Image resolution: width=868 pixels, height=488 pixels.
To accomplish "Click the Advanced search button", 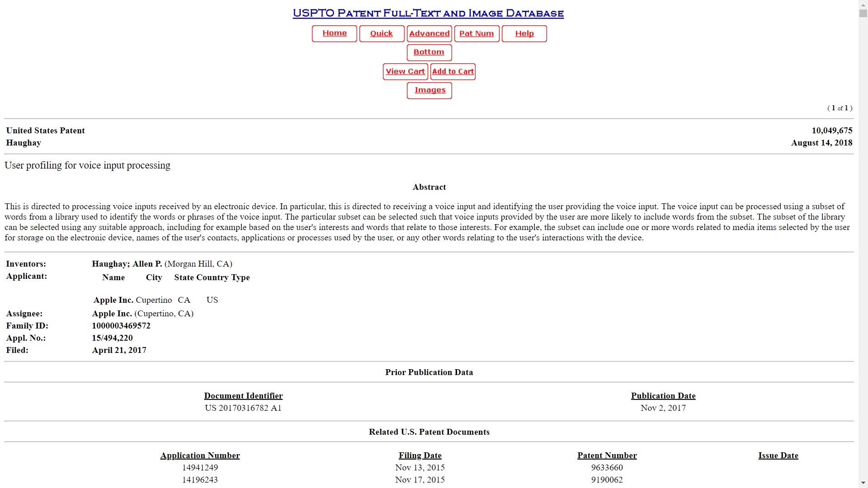I will (x=429, y=33).
